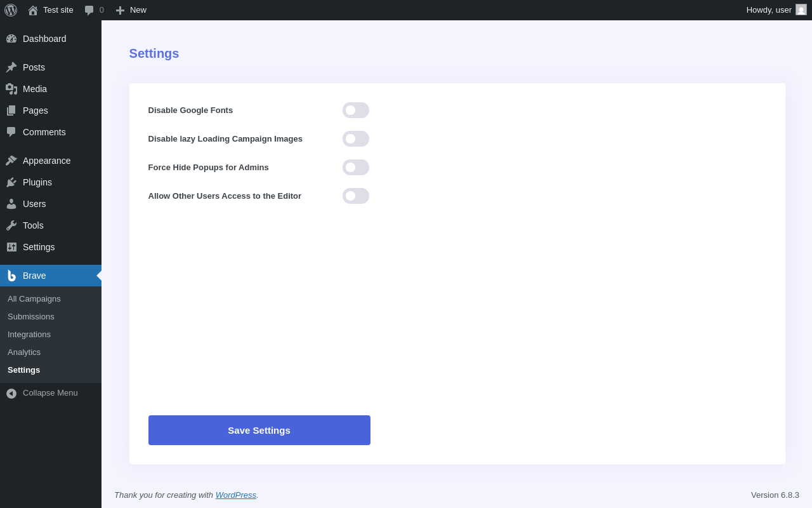
Task: Click the Posts pushpin icon
Action: [11, 67]
